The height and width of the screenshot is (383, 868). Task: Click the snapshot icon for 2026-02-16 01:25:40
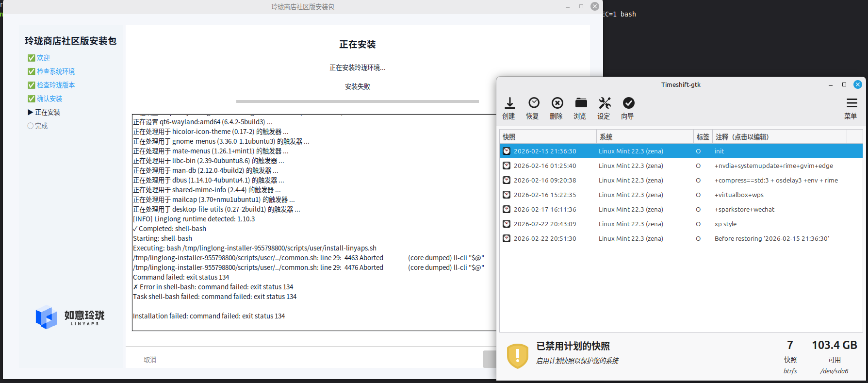[507, 166]
